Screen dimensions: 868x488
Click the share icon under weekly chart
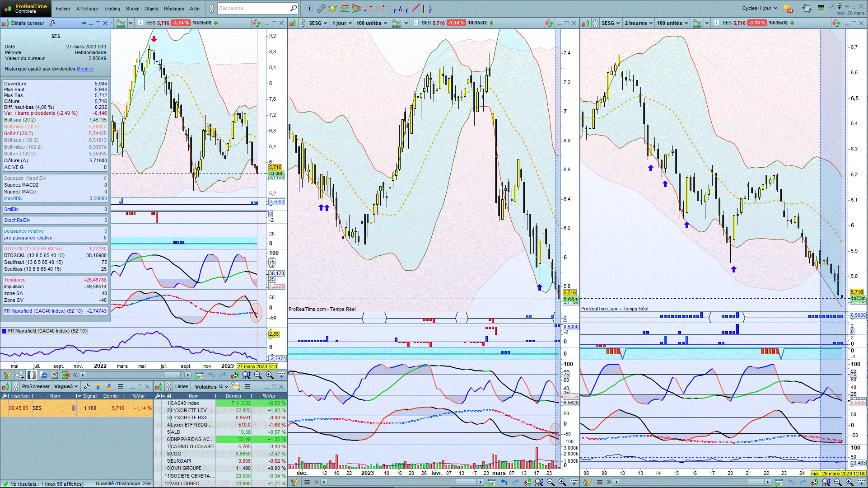19,375
